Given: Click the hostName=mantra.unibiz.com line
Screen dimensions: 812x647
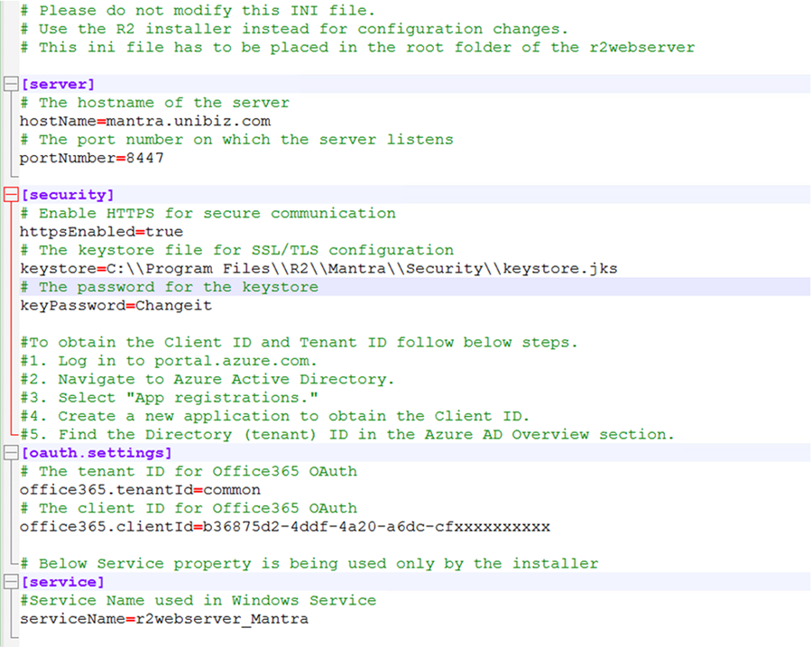Looking at the screenshot, I should 145,121.
